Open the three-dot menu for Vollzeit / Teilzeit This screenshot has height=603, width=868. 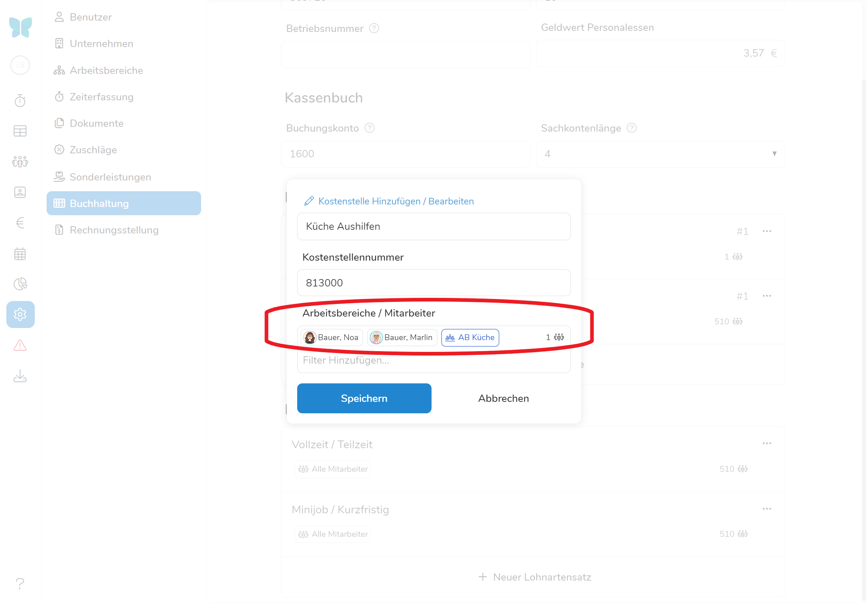point(766,443)
